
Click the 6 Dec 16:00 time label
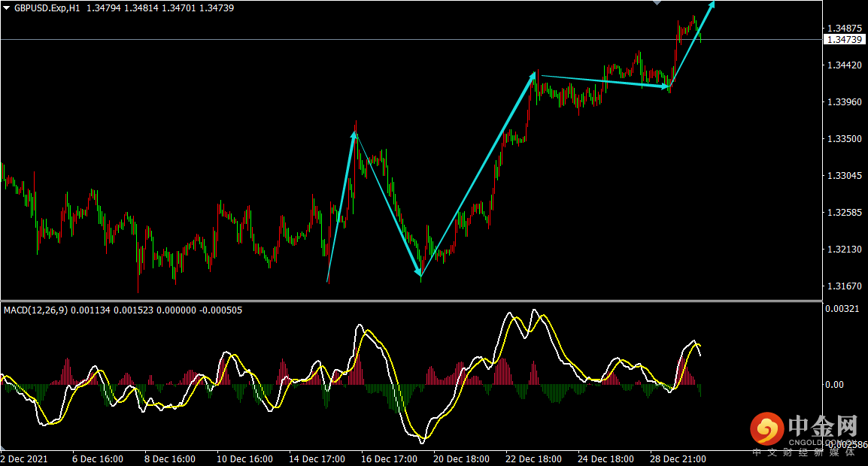coord(98,459)
